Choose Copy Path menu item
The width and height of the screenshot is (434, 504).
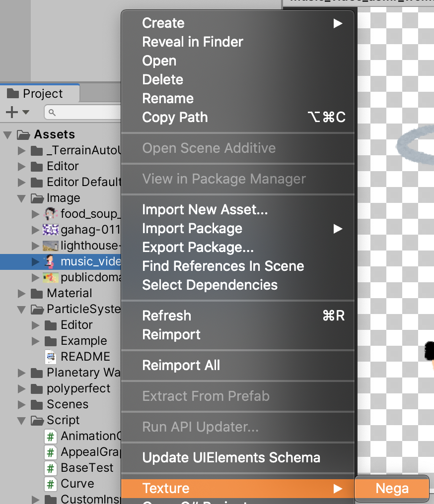pyautogui.click(x=238, y=118)
